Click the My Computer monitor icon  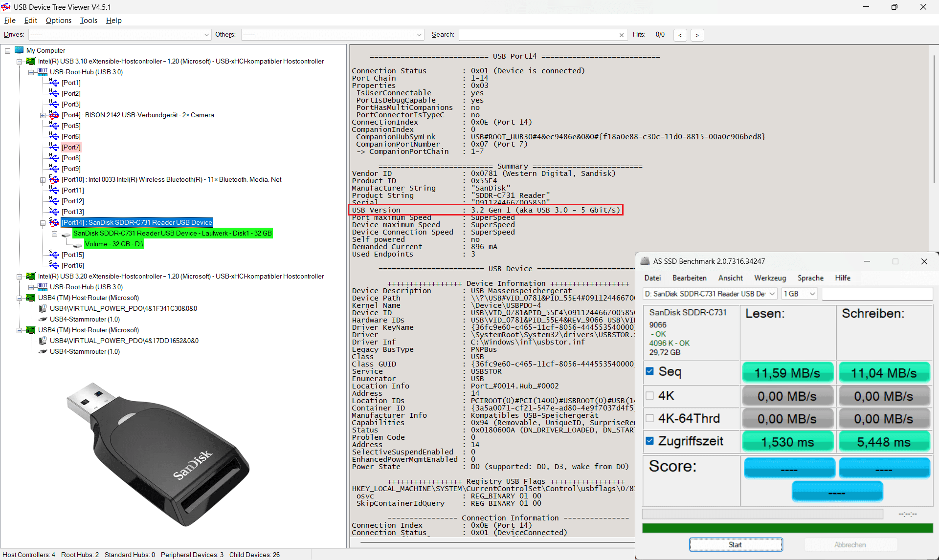(20, 50)
